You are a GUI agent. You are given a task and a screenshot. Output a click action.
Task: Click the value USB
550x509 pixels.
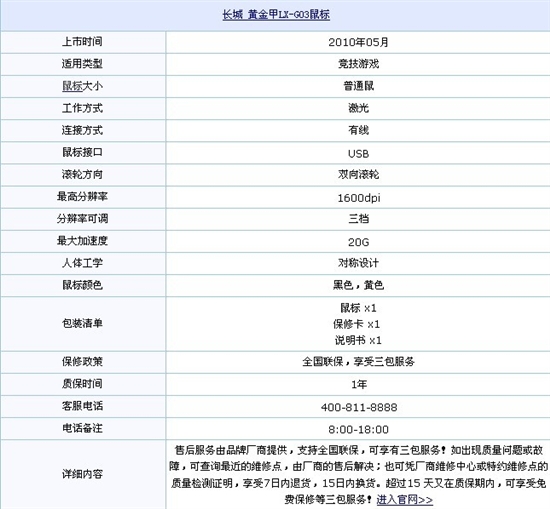pos(358,154)
